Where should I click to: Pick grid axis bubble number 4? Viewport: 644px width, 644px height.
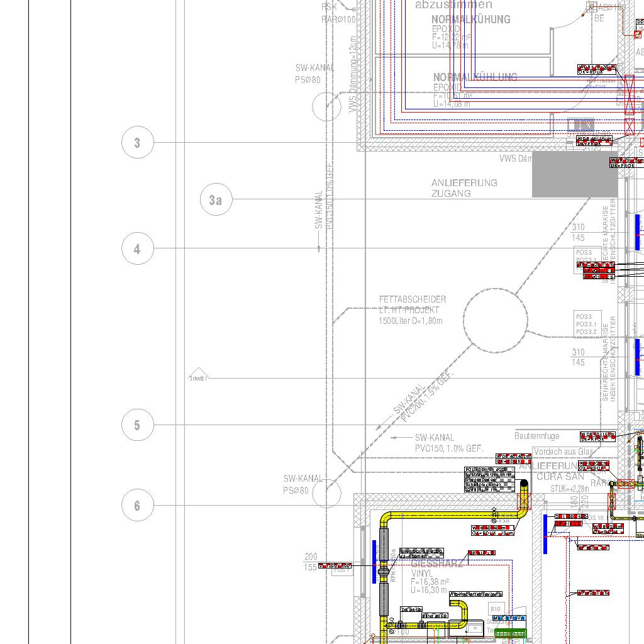coord(138,248)
